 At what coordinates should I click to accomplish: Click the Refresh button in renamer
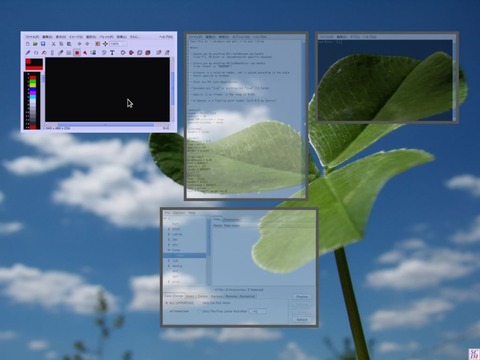(x=302, y=319)
